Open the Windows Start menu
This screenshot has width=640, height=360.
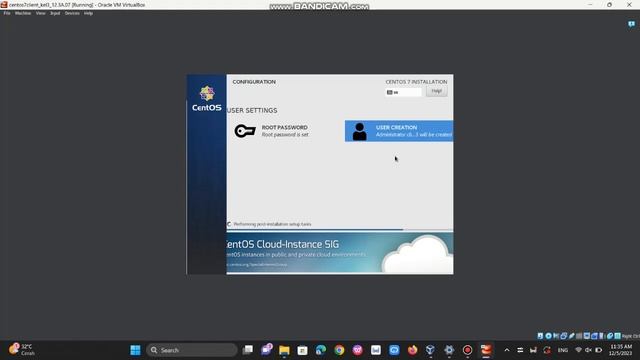(135, 350)
